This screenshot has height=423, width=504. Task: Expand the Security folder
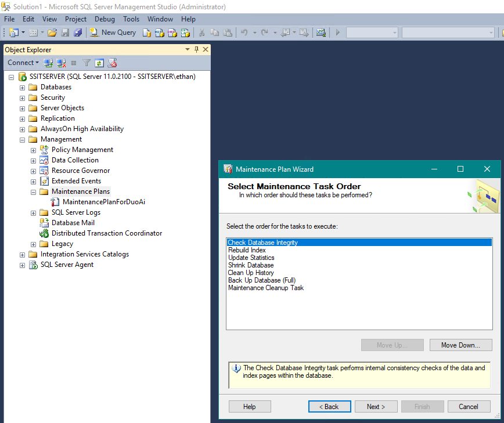[22, 98]
